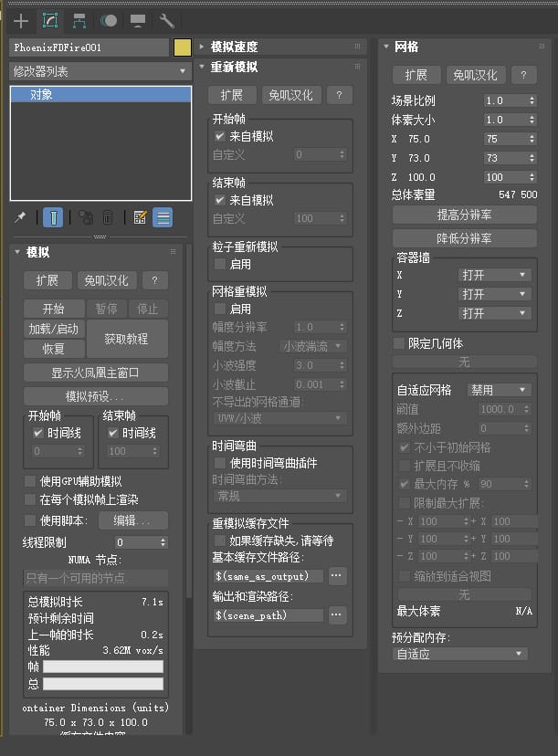Open 模拟预设... button
The width and height of the screenshot is (558, 756).
click(x=96, y=396)
